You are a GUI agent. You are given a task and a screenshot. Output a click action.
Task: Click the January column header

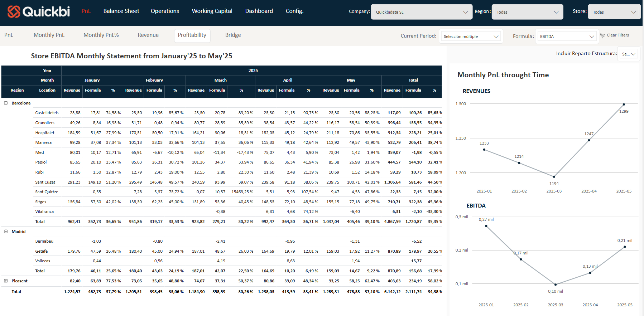pyautogui.click(x=92, y=80)
